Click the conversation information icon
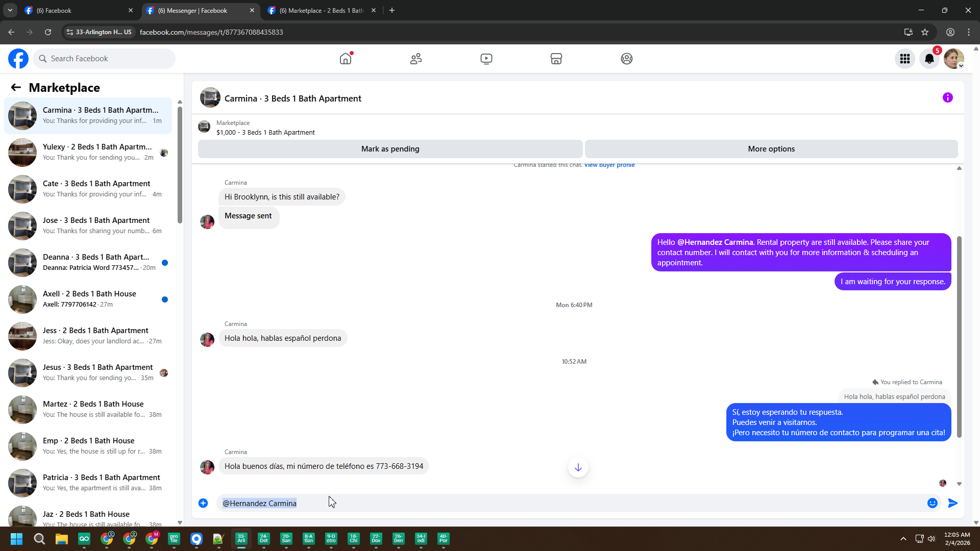 947,97
